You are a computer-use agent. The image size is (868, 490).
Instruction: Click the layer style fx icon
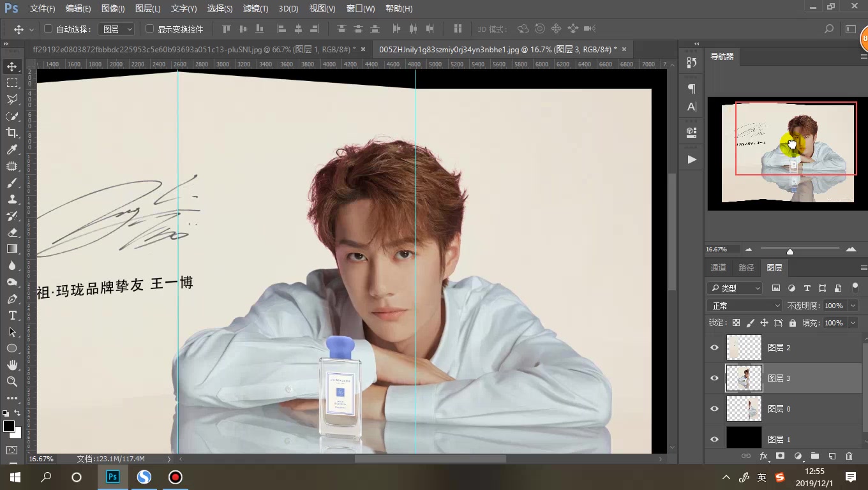pyautogui.click(x=763, y=456)
